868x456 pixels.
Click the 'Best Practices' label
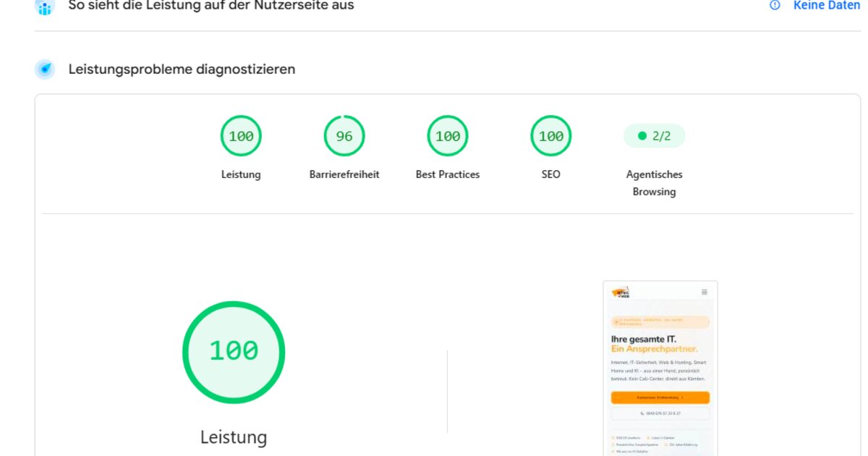448,174
